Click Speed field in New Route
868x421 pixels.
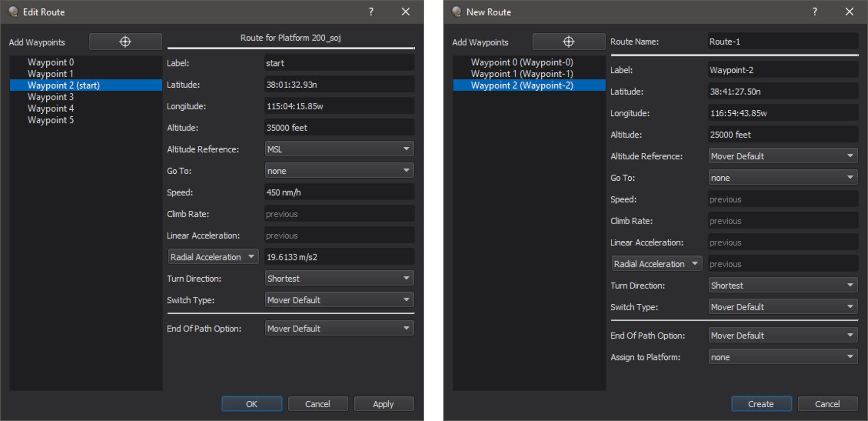pos(783,199)
